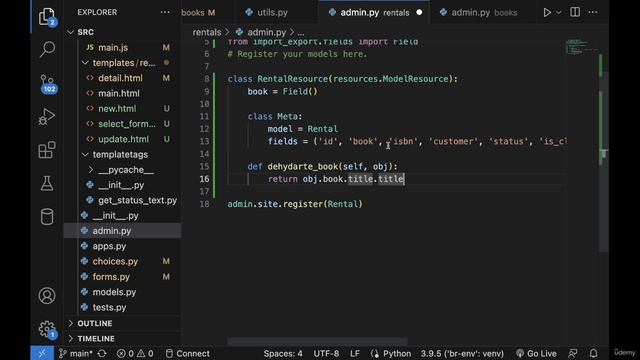640x360 pixels.
Task: Open the Explorer view in the activity bar
Action: [x=47, y=17]
